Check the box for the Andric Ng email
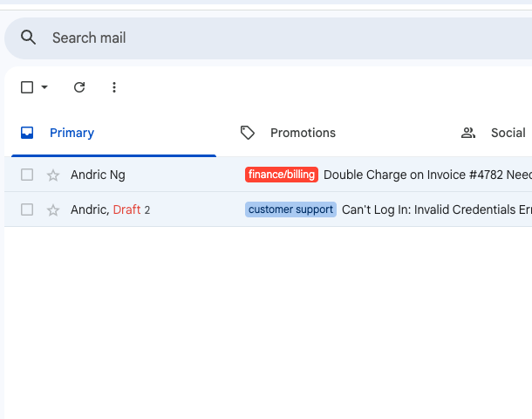This screenshot has width=532, height=419. coord(27,175)
